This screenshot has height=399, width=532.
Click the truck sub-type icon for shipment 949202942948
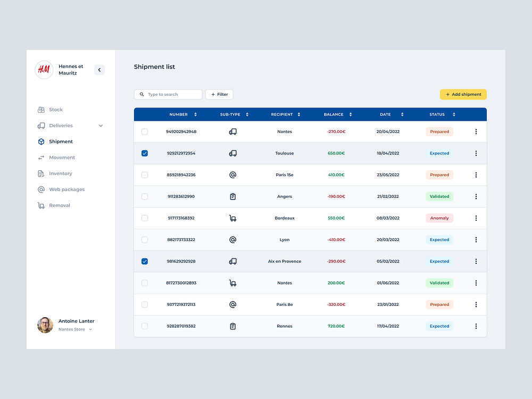232,131
